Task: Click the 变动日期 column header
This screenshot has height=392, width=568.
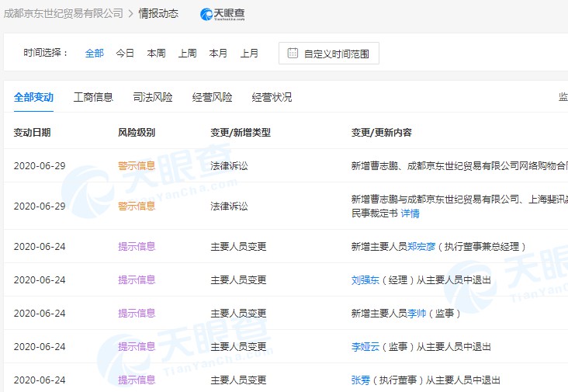Action: click(32, 132)
